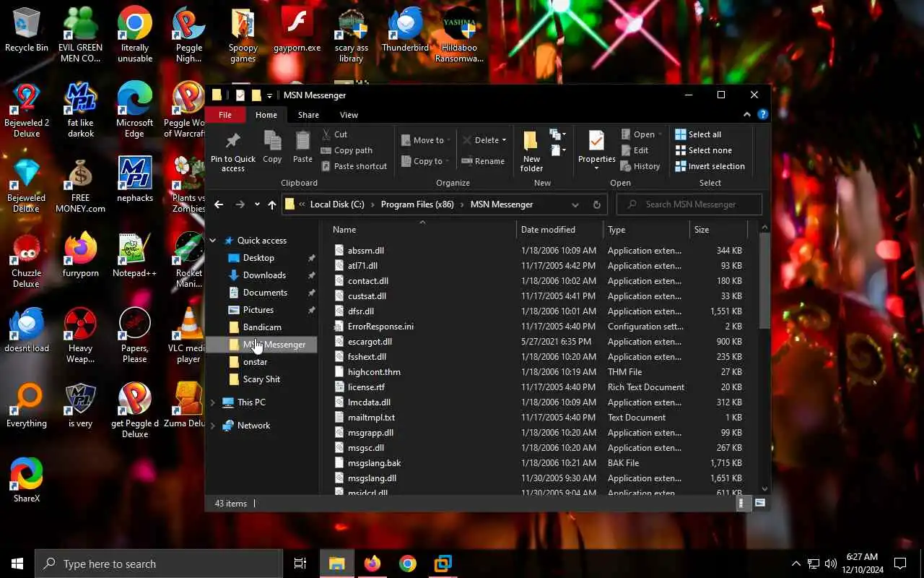
Task: Select the Scary Shit folder in sidebar
Action: coord(261,379)
